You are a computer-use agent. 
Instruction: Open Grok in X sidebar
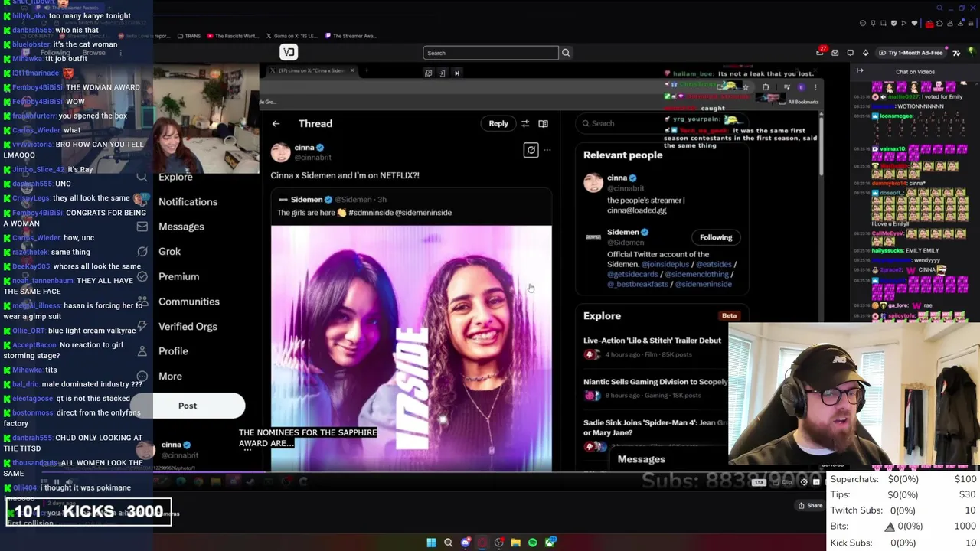pos(169,251)
